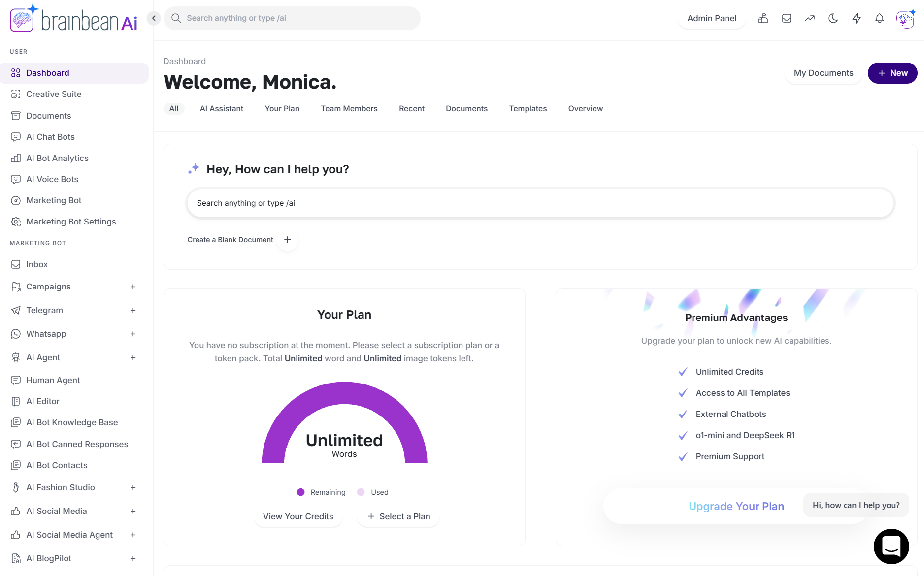The image size is (924, 576).
Task: Click plus next to Create a Blank Document
Action: click(x=288, y=240)
